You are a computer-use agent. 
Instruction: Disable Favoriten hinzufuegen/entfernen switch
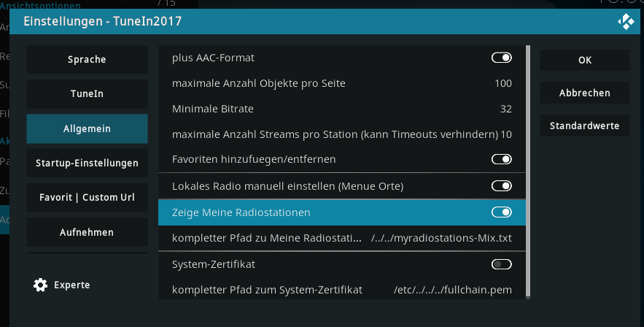click(502, 159)
